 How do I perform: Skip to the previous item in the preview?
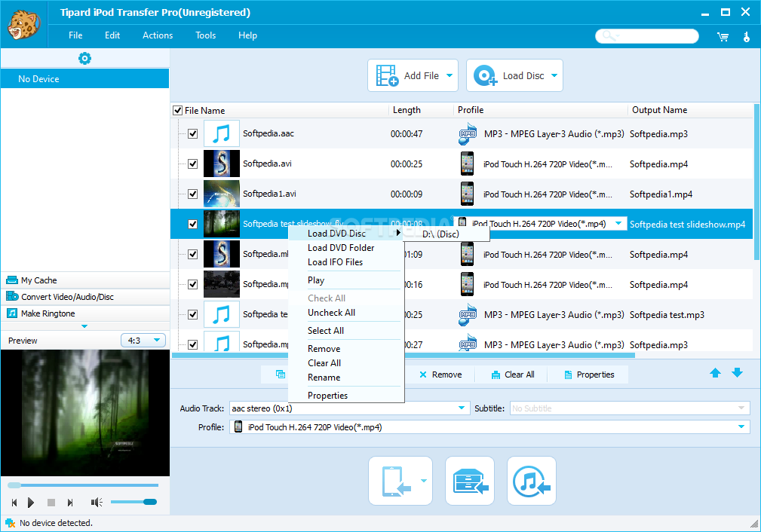click(14, 503)
